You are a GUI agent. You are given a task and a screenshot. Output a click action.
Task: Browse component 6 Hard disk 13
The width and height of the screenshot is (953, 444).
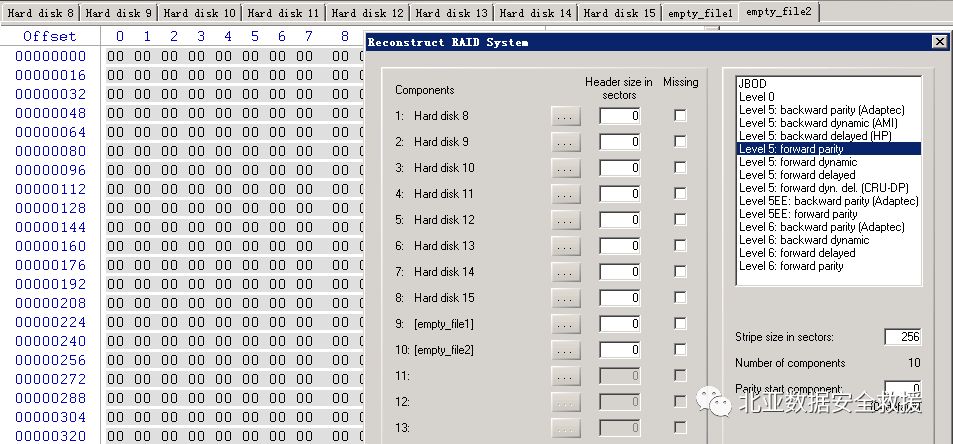pos(565,246)
